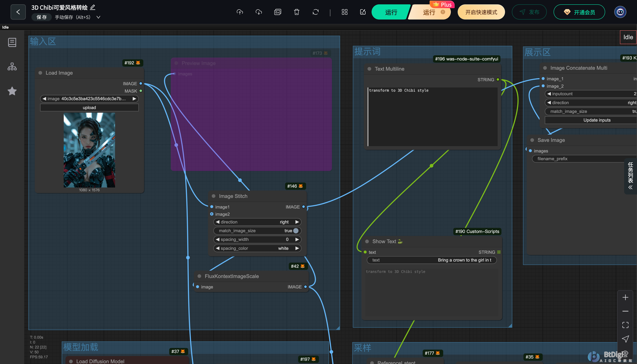Collapse the Load Image node dot
The image size is (637, 364).
coord(40,73)
